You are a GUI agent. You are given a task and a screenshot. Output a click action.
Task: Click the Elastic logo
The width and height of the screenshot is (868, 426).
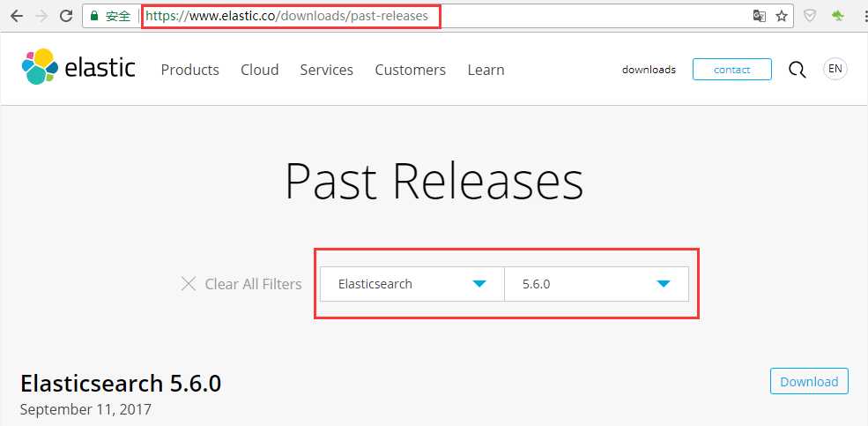click(78, 67)
